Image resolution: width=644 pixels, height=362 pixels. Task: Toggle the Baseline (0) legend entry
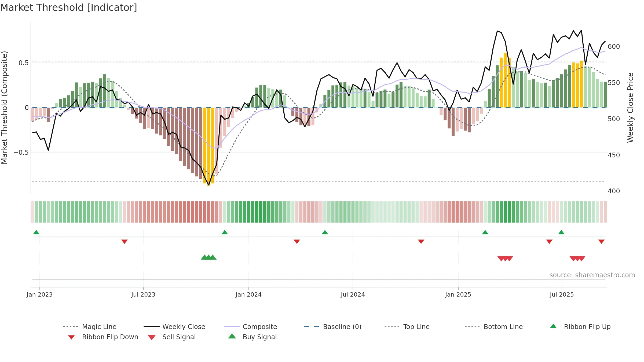click(x=333, y=327)
